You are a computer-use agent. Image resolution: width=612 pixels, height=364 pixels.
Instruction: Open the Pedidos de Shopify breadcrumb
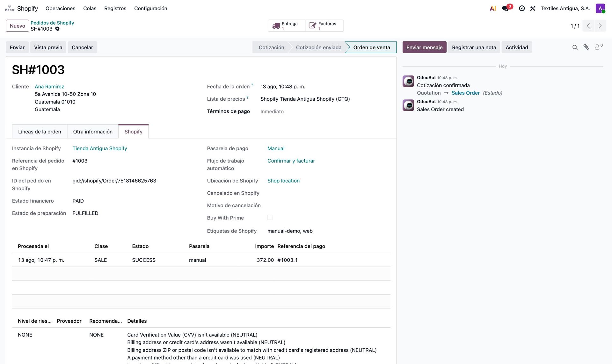point(52,23)
